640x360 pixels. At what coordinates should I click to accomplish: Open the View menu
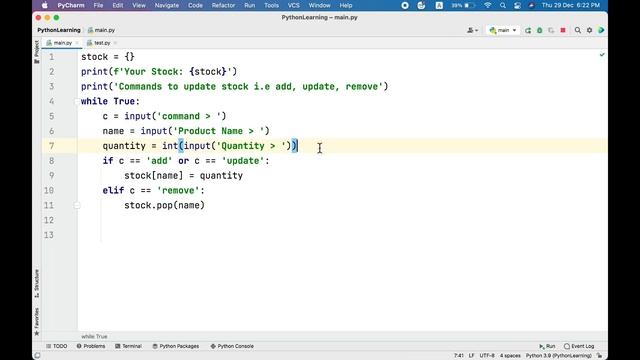pos(139,5)
